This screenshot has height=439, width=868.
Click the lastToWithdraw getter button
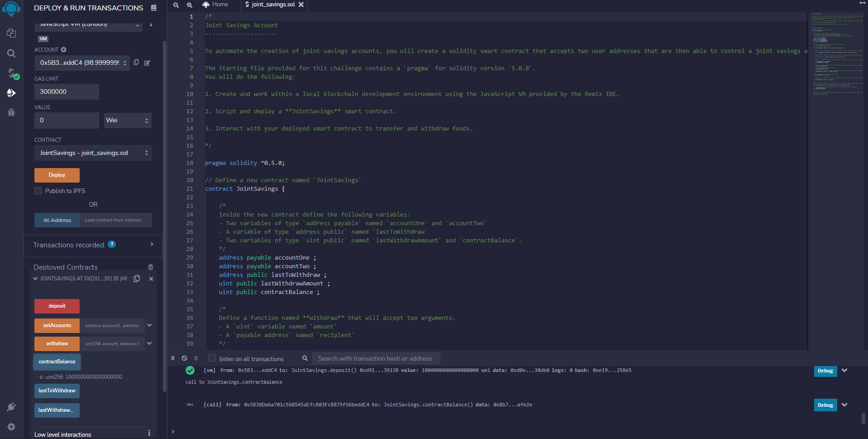[57, 391]
